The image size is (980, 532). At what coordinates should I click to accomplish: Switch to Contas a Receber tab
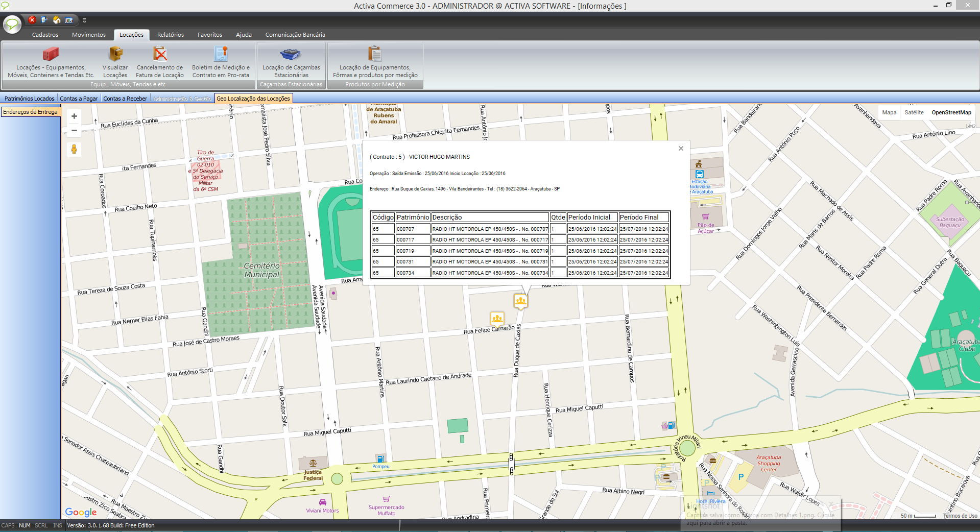coord(125,99)
